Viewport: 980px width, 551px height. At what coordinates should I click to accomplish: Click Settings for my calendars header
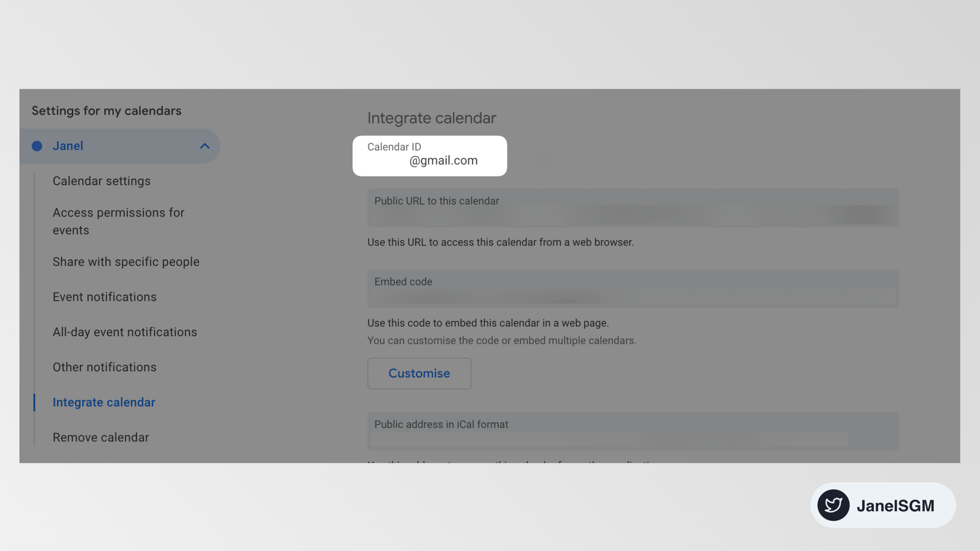pos(106,111)
